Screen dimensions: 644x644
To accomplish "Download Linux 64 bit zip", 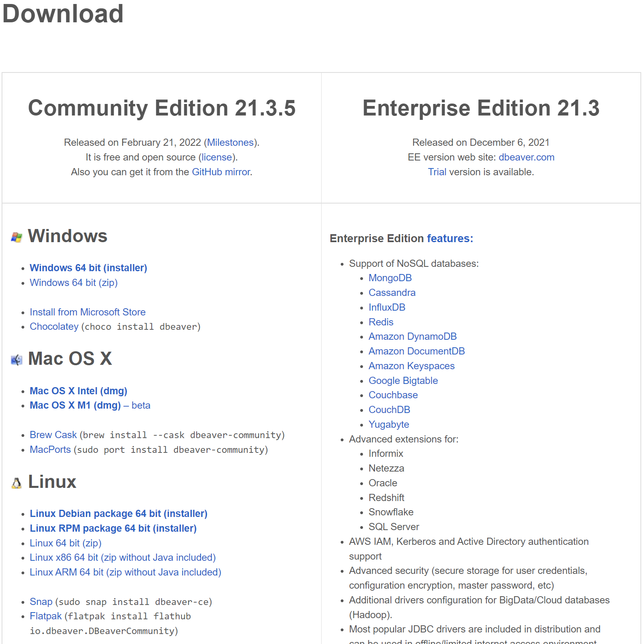I will point(66,543).
